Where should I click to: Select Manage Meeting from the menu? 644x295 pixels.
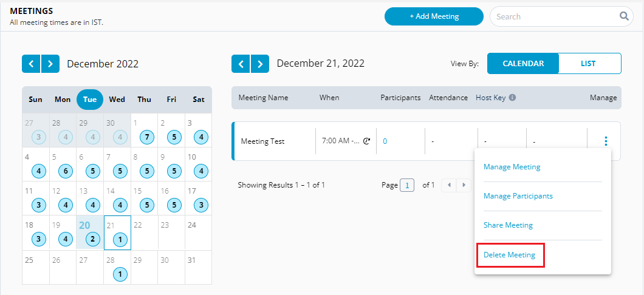click(512, 167)
